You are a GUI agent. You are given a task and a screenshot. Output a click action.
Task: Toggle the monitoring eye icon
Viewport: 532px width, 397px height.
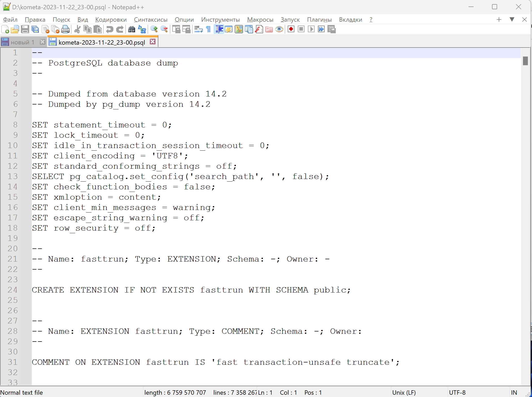click(x=279, y=29)
